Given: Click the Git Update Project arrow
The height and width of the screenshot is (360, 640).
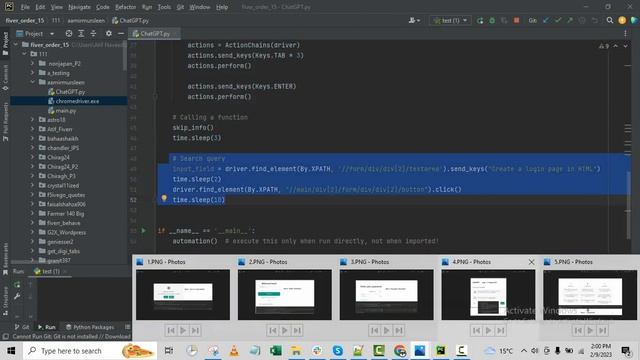Looking at the screenshot, I should tap(546, 20).
